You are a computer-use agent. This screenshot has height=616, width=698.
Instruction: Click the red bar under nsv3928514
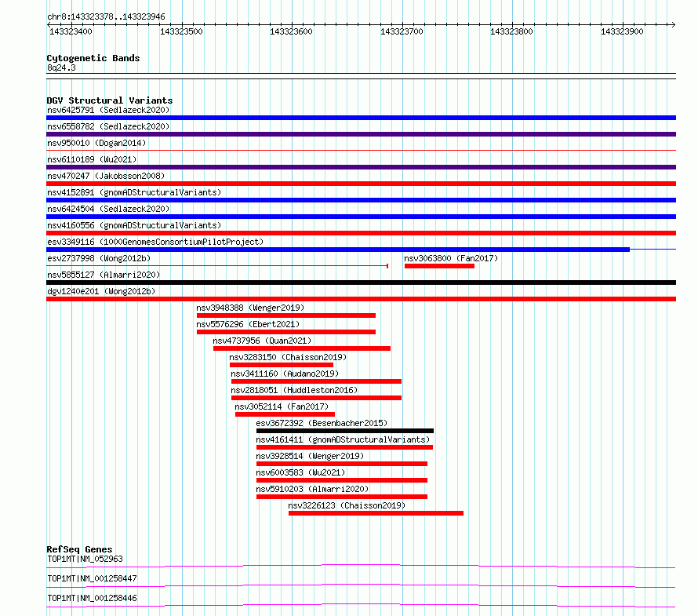[x=342, y=464]
